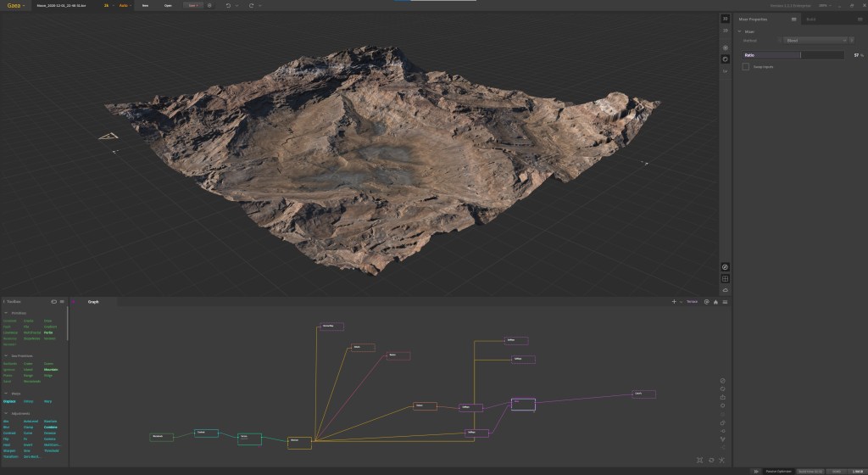Collapse the Primitives section in Toolbox
Image resolution: width=868 pixels, height=475 pixels.
(x=5, y=313)
